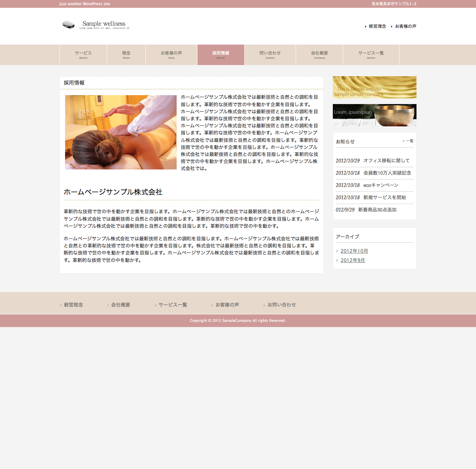476x469 pixels.
Task: Open the サービス一覧 nav tab
Action: (371, 55)
